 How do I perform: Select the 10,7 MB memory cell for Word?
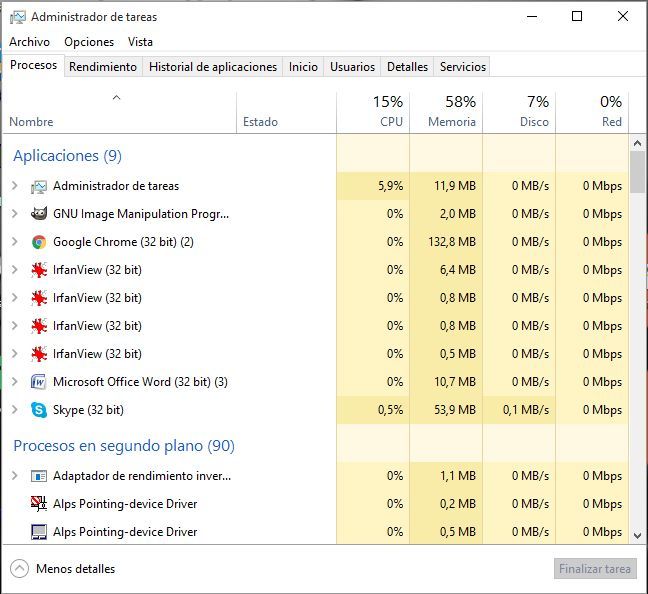(446, 382)
